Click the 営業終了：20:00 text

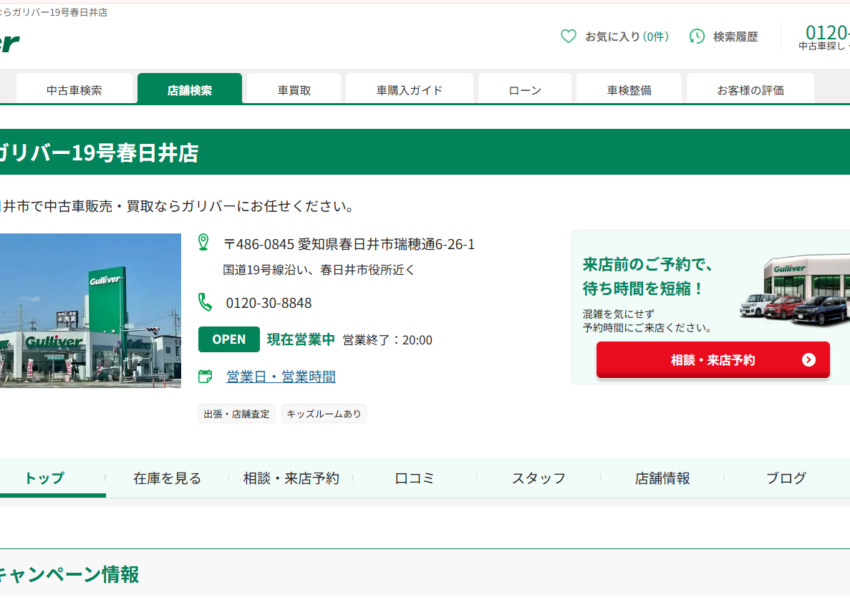click(388, 340)
